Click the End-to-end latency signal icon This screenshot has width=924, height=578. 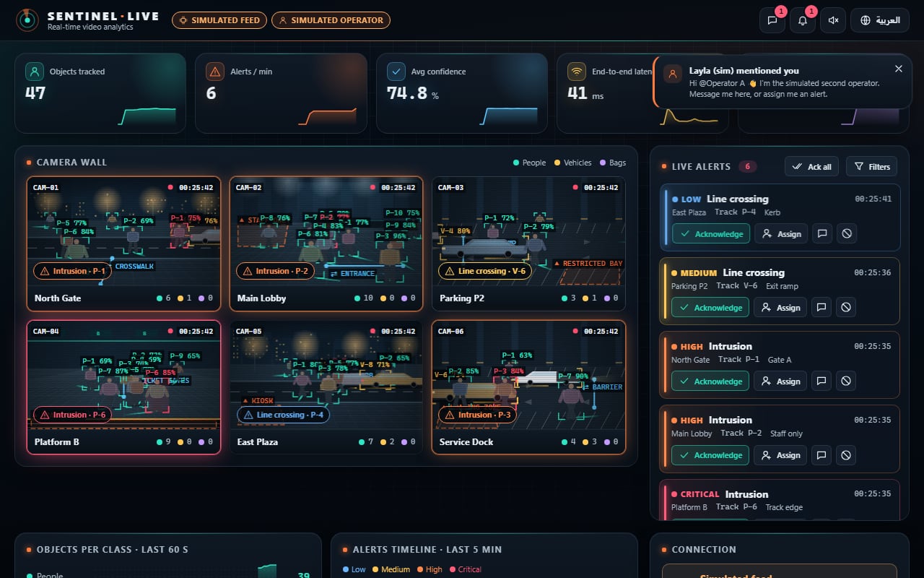tap(576, 72)
